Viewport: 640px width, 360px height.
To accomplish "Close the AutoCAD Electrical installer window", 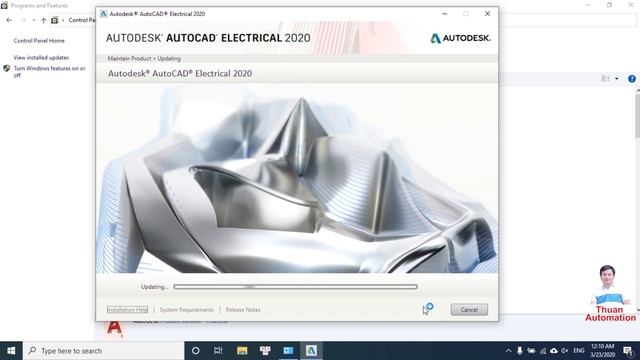I will tap(487, 13).
